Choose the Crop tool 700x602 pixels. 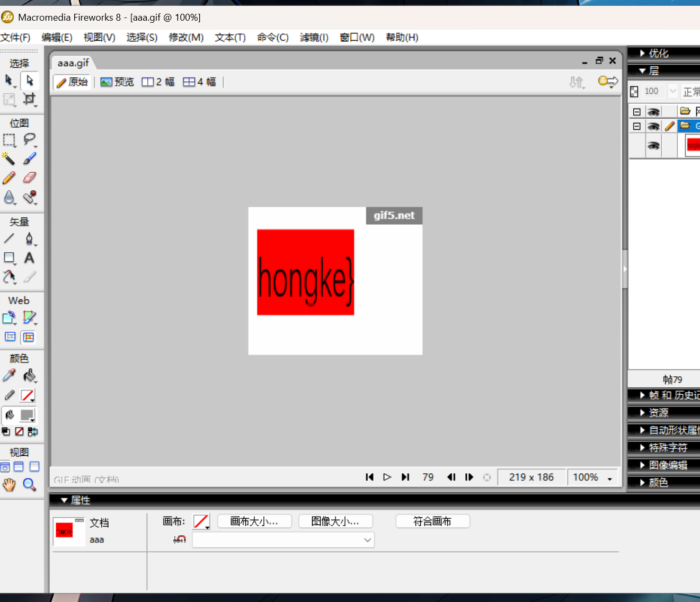coord(30,99)
